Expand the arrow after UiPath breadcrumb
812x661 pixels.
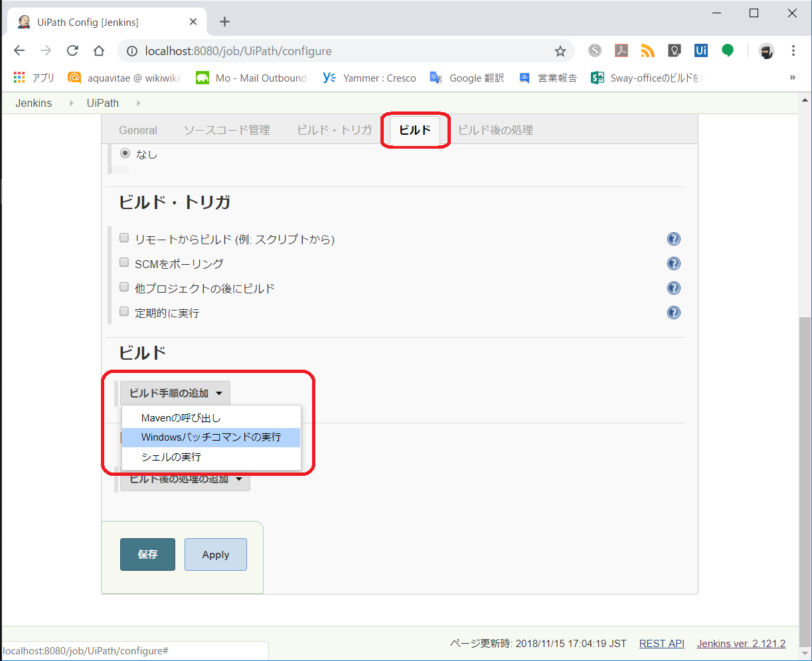click(138, 103)
